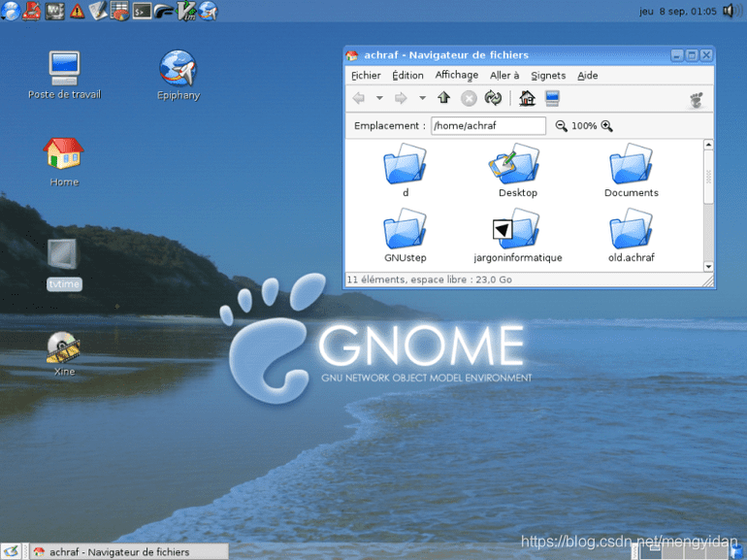The width and height of the screenshot is (747, 560).
Task: Go up to the parent folder
Action: 444,98
